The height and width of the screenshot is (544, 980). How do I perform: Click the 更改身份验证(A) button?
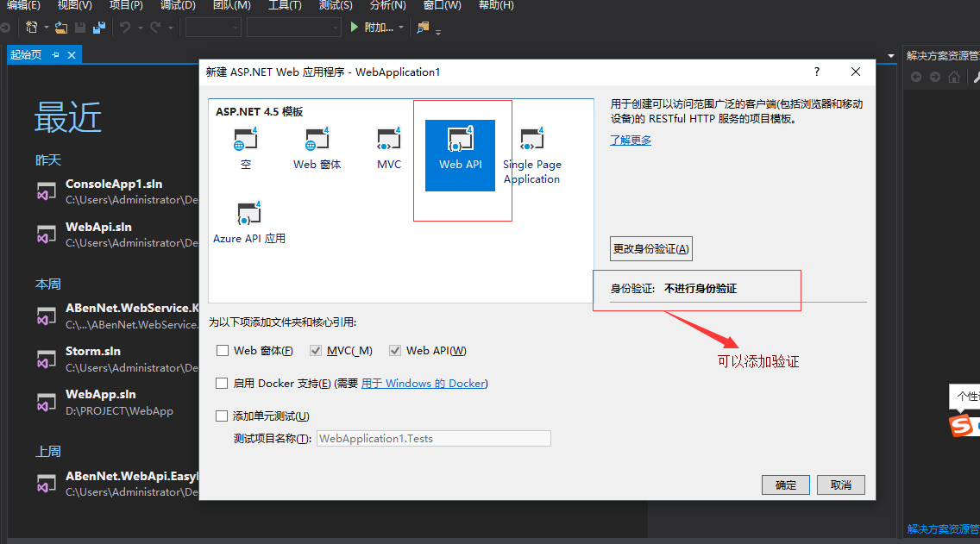[650, 248]
